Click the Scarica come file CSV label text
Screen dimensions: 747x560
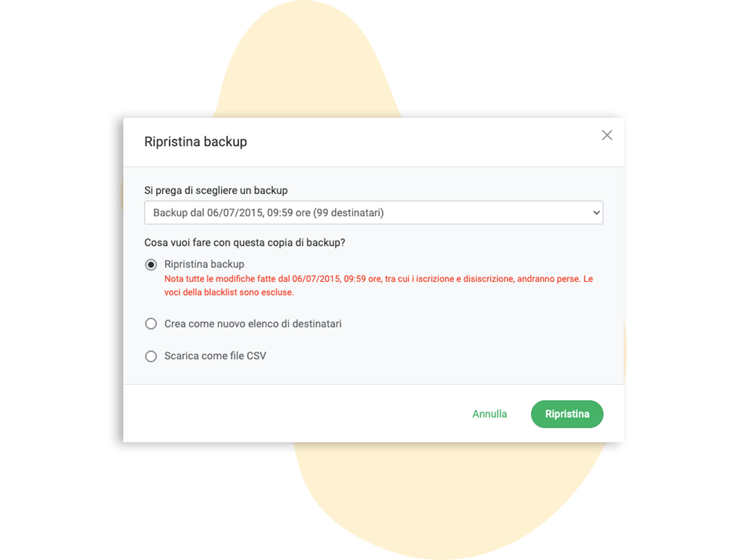(215, 356)
